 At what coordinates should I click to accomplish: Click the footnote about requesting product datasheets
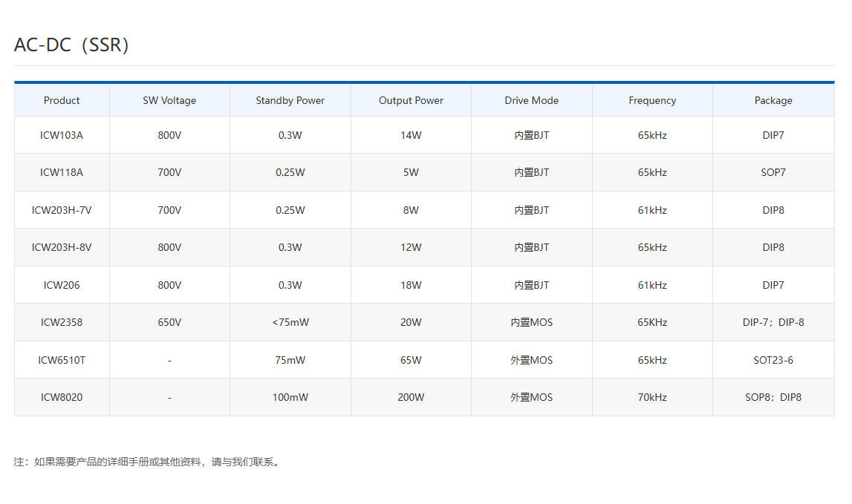(147, 462)
